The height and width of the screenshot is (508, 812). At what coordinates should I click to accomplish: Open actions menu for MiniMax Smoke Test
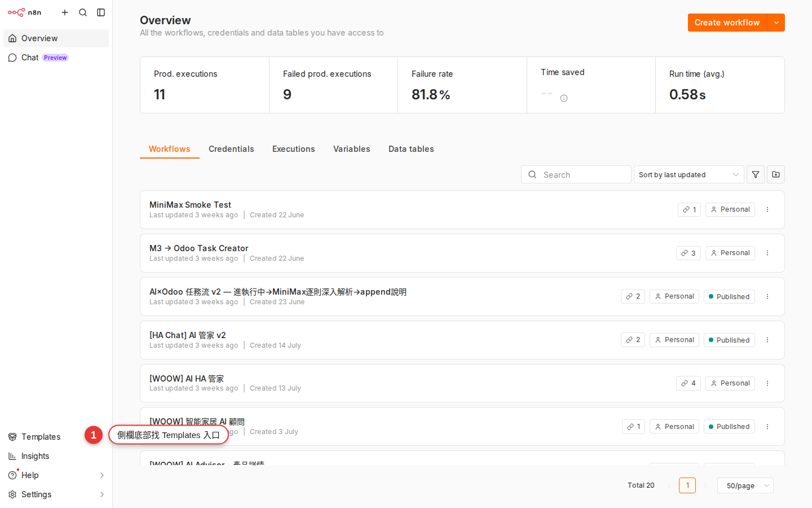767,209
